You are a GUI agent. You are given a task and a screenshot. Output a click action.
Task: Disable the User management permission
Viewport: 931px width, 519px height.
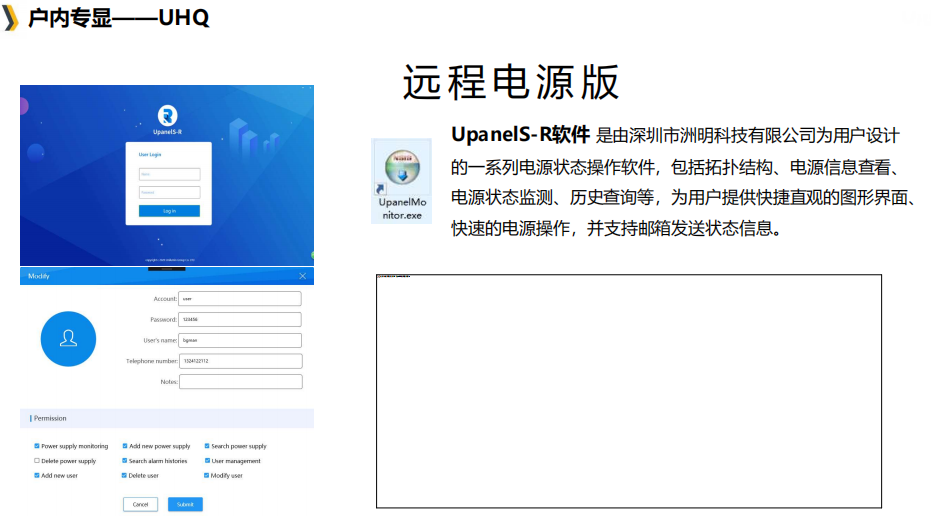(207, 461)
